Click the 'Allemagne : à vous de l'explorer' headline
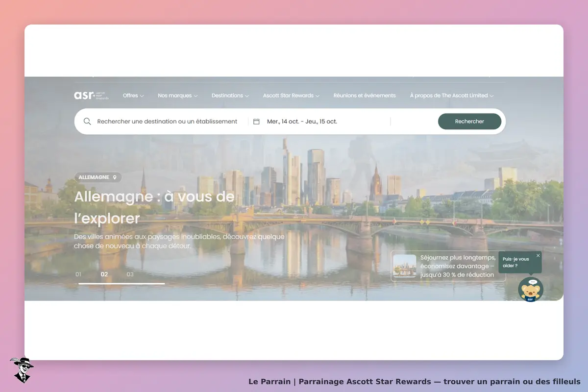Viewport: 588px width, 392px height. (x=154, y=207)
